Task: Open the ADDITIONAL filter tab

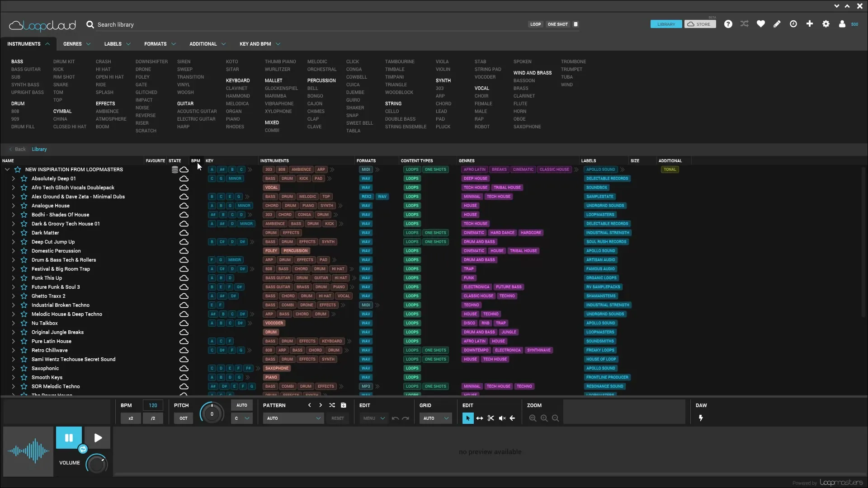Action: 208,44
